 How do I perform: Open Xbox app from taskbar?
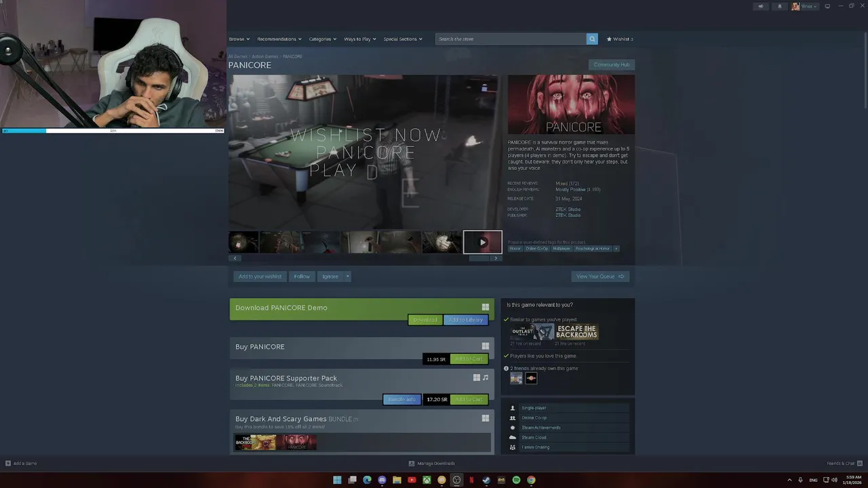pos(427,480)
